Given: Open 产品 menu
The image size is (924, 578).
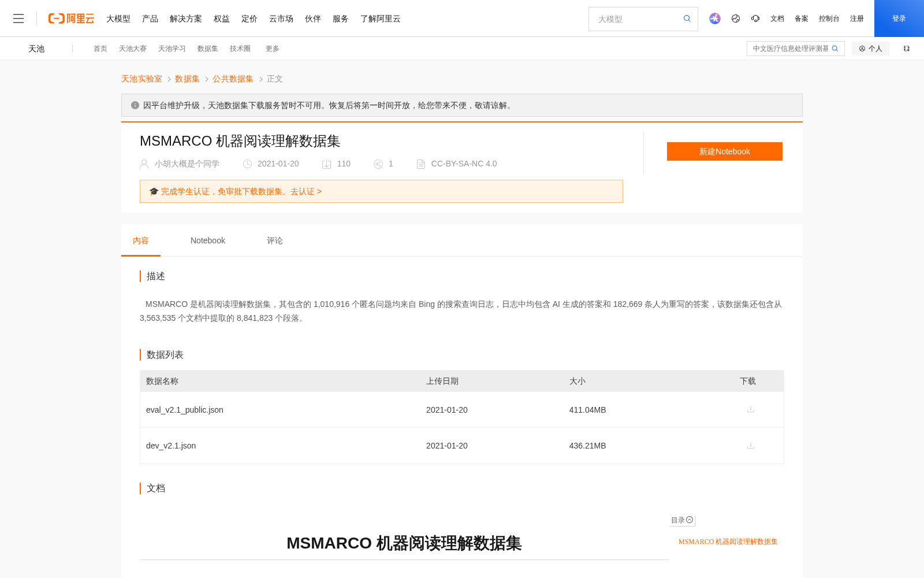Looking at the screenshot, I should (150, 18).
